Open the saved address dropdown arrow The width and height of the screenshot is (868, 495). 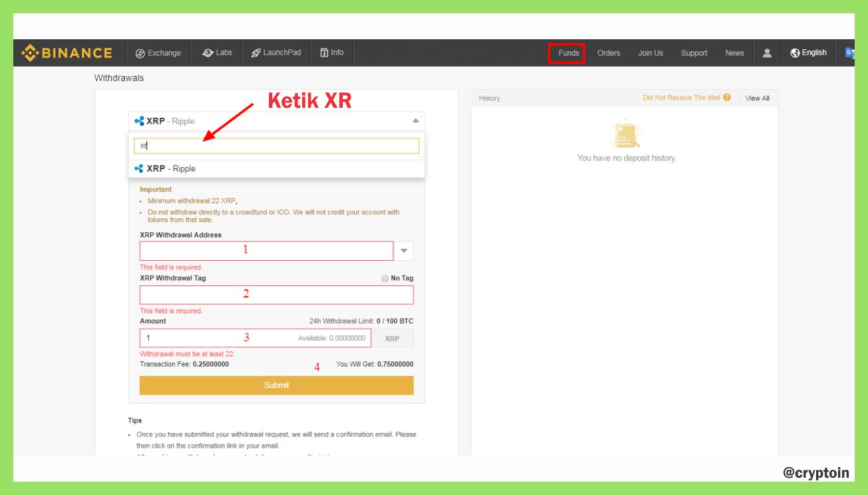click(x=403, y=251)
